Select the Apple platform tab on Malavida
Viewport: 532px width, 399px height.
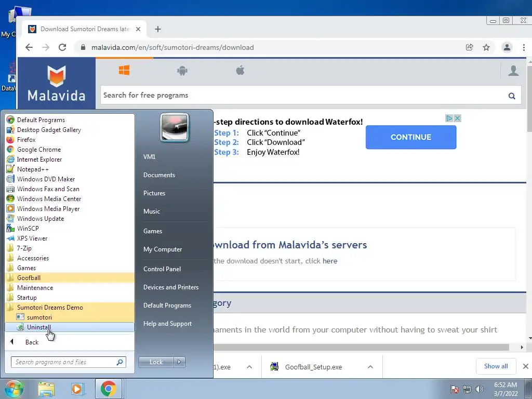pos(240,71)
